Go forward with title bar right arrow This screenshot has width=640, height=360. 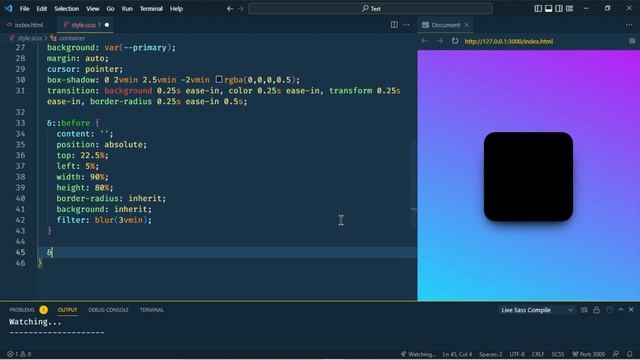[241, 9]
